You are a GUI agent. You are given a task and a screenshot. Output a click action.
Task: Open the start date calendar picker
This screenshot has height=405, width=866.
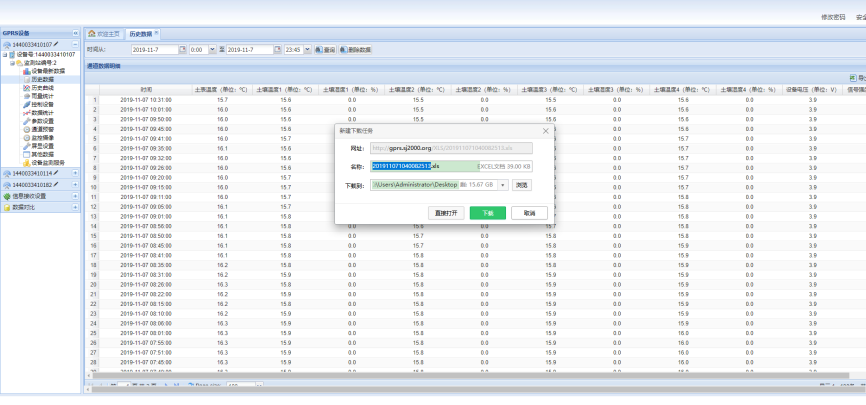point(182,49)
